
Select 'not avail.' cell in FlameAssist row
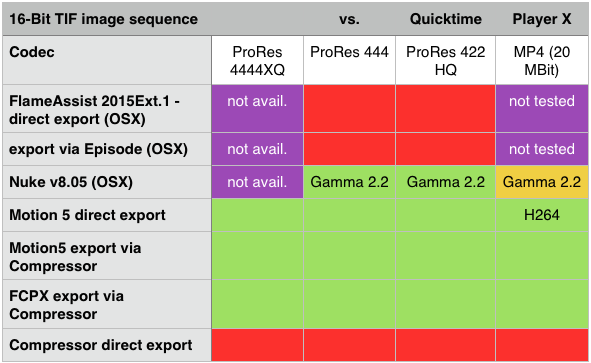click(x=257, y=109)
